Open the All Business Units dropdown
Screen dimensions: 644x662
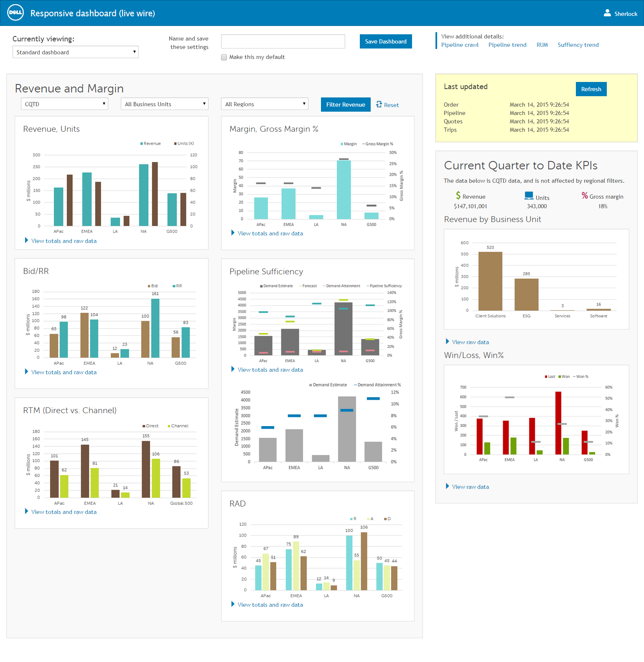[164, 104]
